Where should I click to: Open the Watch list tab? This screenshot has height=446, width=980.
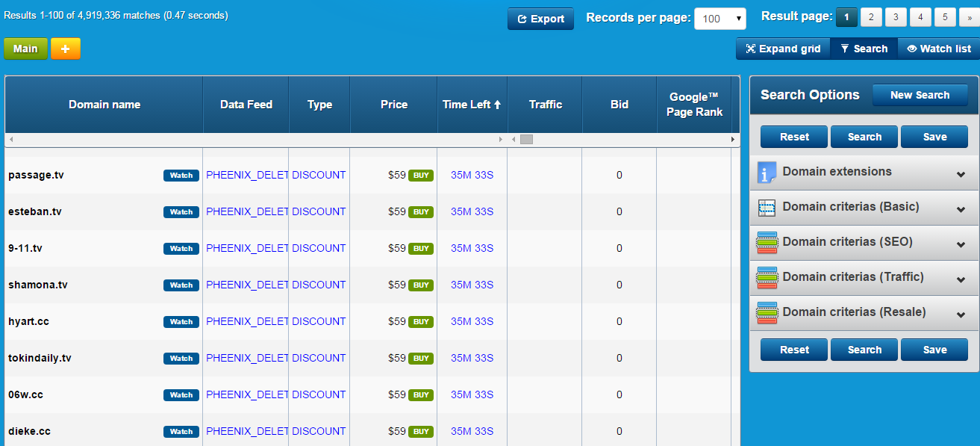click(x=938, y=49)
